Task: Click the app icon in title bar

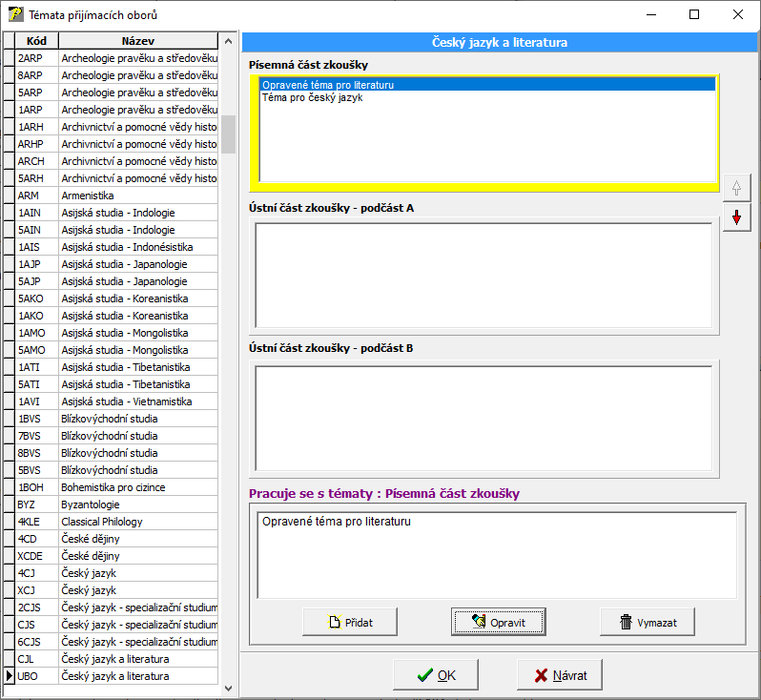Action: [x=15, y=15]
